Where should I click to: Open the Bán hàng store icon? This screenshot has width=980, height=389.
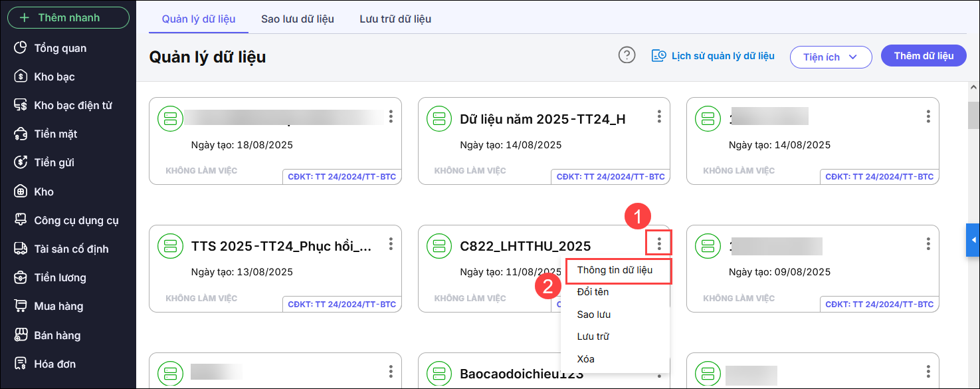tap(21, 335)
